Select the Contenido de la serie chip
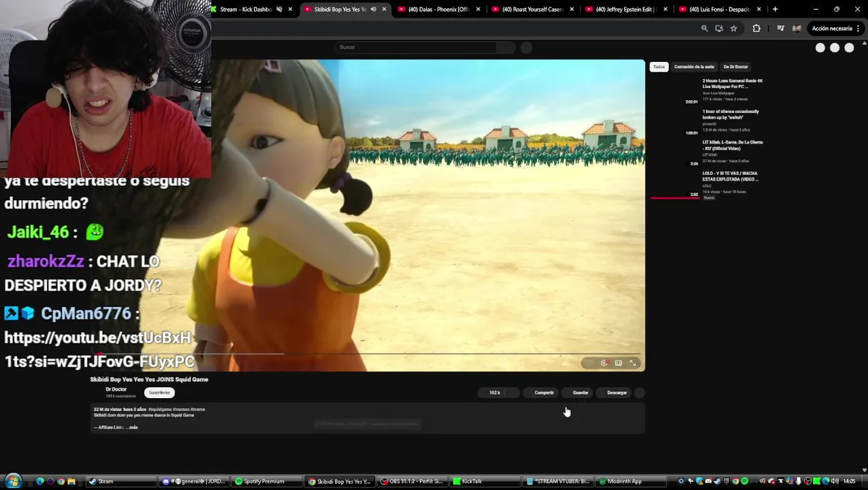Viewport: 868px width, 490px height. click(x=694, y=67)
